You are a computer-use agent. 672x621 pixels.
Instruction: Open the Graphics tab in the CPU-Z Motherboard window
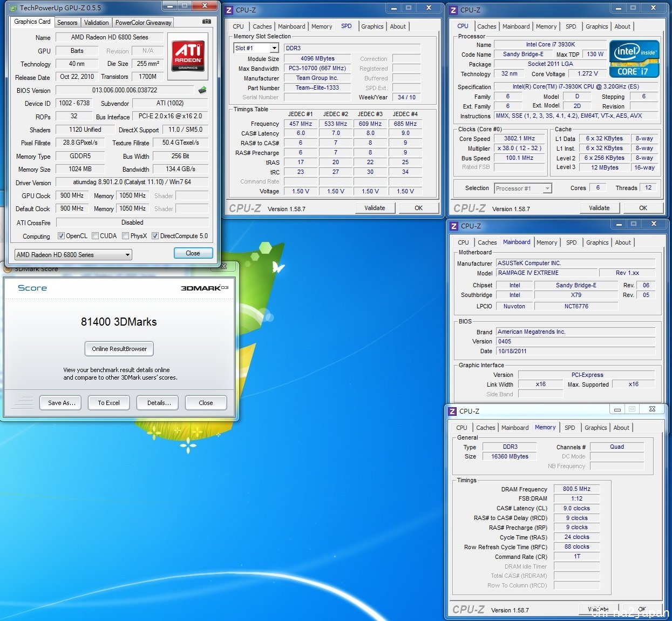point(598,242)
